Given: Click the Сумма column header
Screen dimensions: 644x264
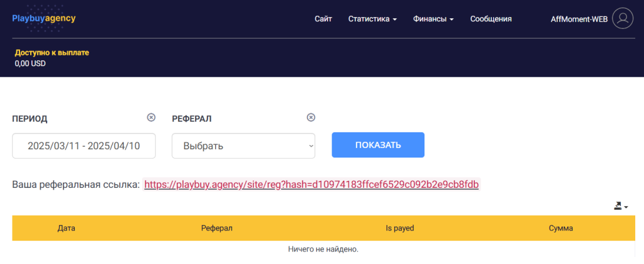Looking at the screenshot, I should pos(560,228).
